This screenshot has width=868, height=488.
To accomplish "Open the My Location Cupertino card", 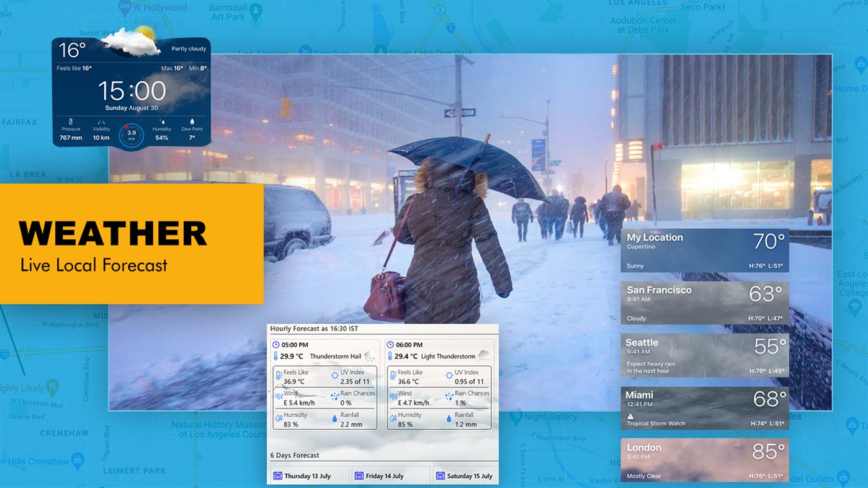I will click(704, 249).
